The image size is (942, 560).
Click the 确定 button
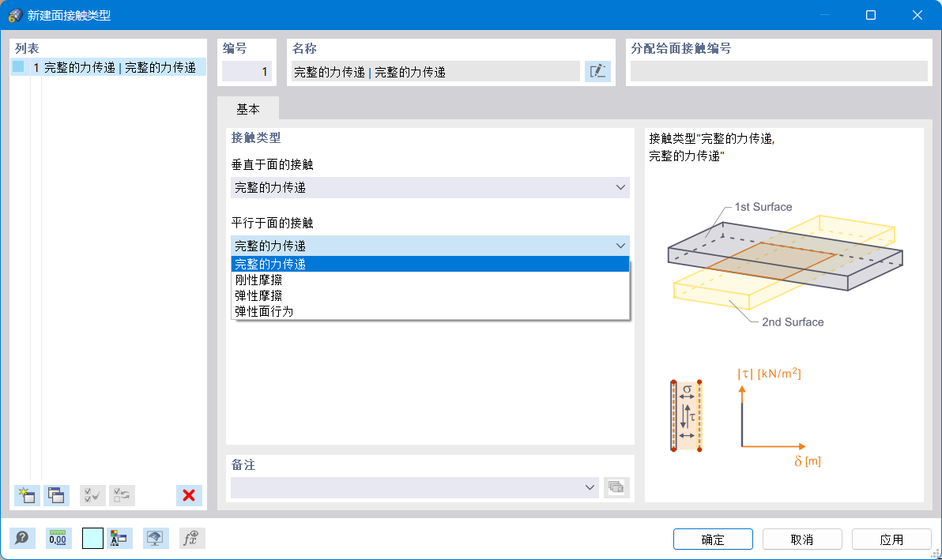tap(712, 539)
